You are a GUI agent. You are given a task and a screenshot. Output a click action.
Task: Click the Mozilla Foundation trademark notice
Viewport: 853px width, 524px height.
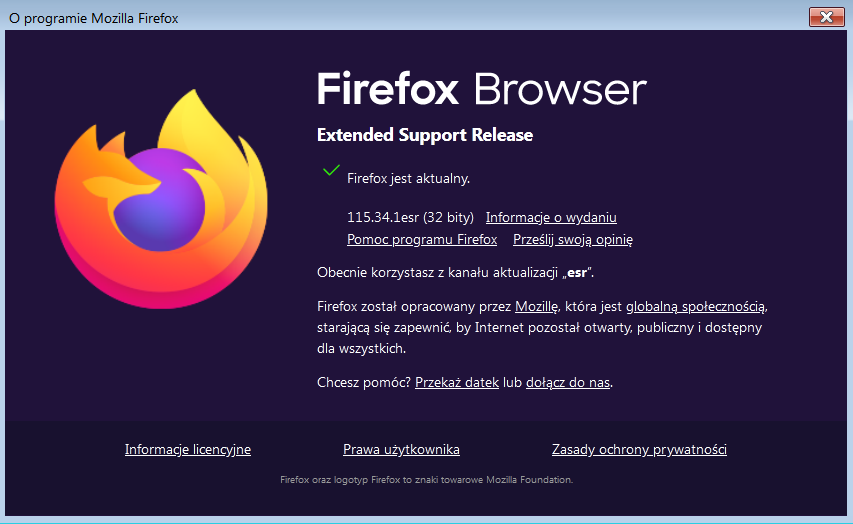point(426,480)
